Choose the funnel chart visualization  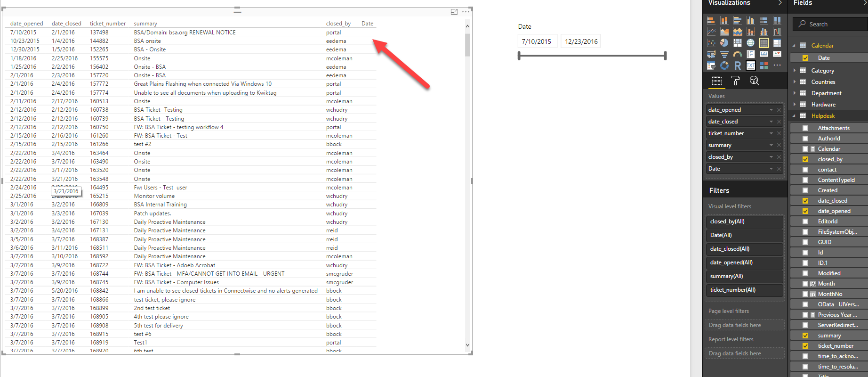click(x=724, y=54)
